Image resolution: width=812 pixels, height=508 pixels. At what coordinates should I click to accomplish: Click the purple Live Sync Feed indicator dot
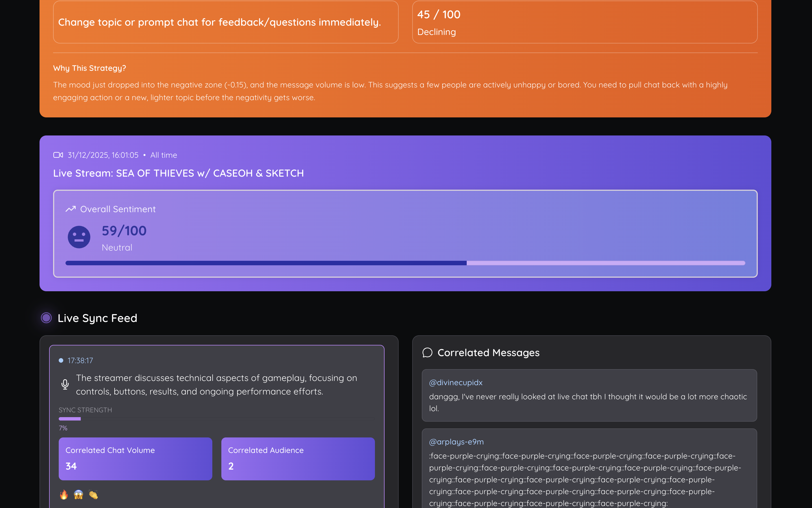coord(46,318)
